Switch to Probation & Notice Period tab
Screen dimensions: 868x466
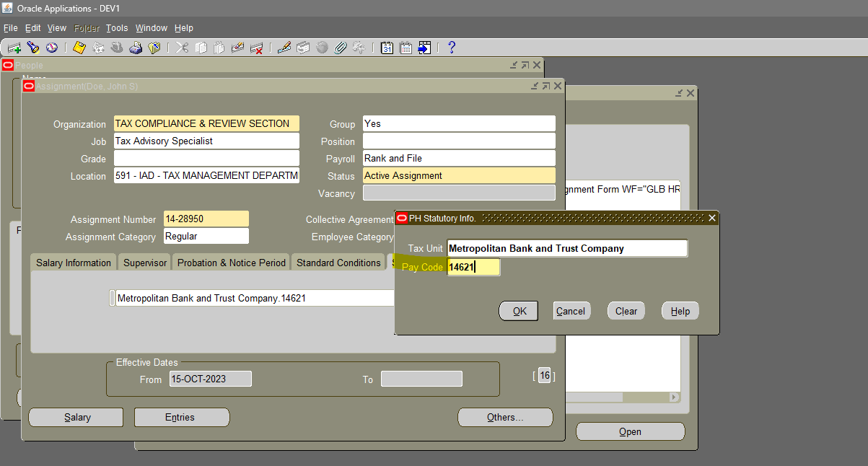click(x=232, y=263)
